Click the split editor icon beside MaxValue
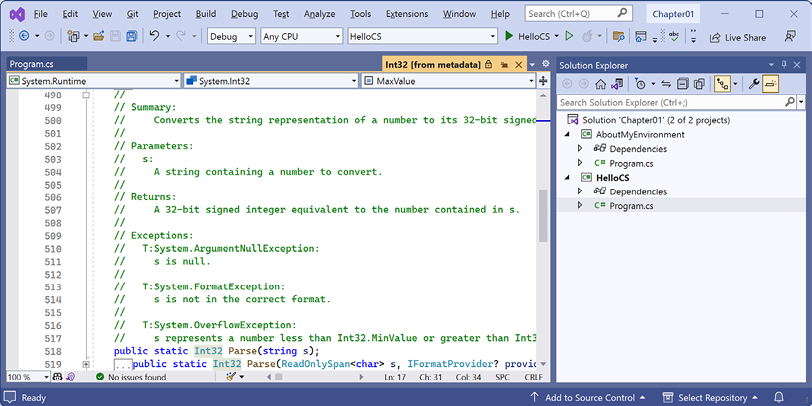Screen dimensions: 812x406 point(543,81)
